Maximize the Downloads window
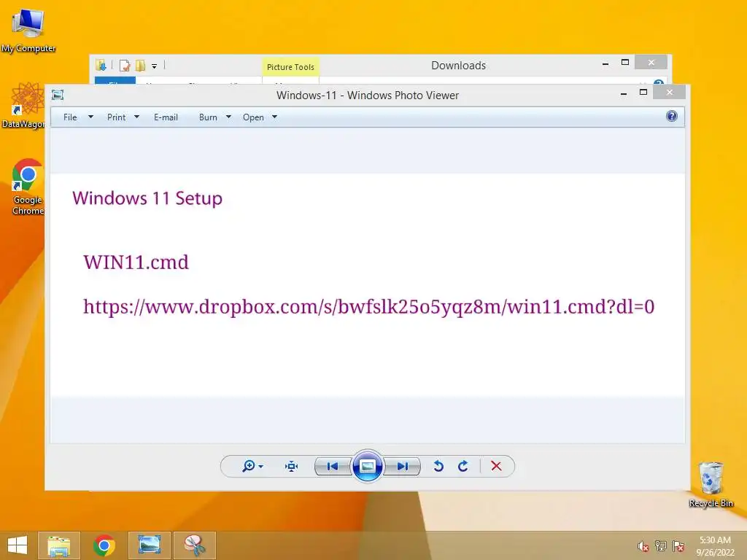 tap(625, 63)
